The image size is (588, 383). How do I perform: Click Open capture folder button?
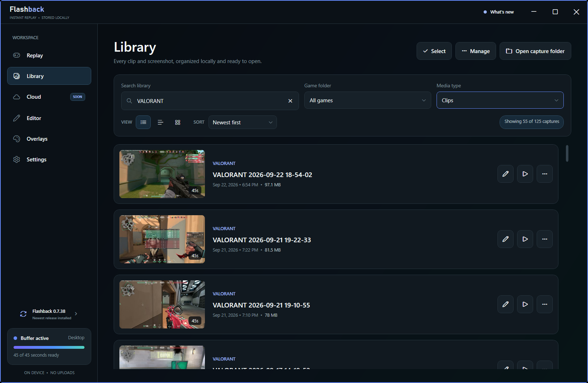[535, 51]
